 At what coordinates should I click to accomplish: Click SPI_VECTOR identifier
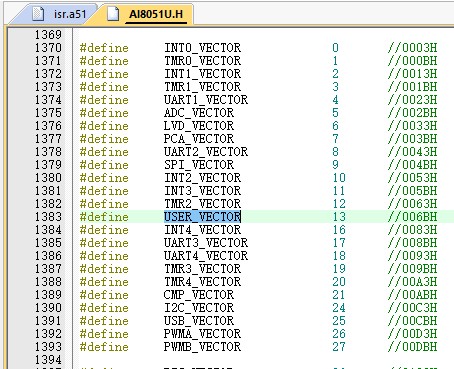coord(199,165)
